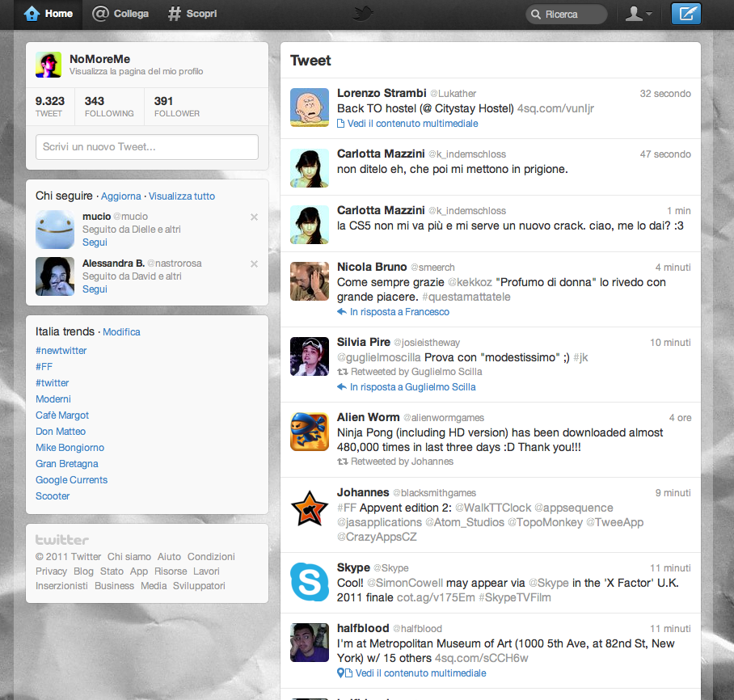
Task: Click the NoMoreMe profile avatar
Action: click(49, 65)
